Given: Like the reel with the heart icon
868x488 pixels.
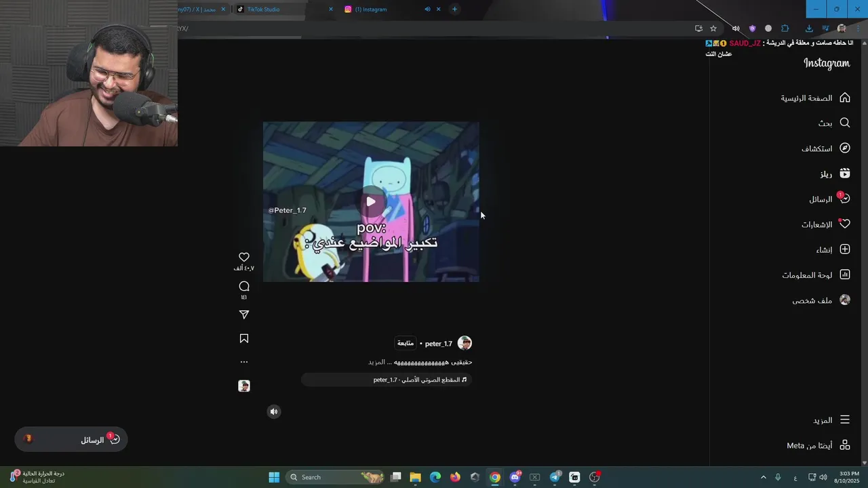Looking at the screenshot, I should (x=244, y=257).
